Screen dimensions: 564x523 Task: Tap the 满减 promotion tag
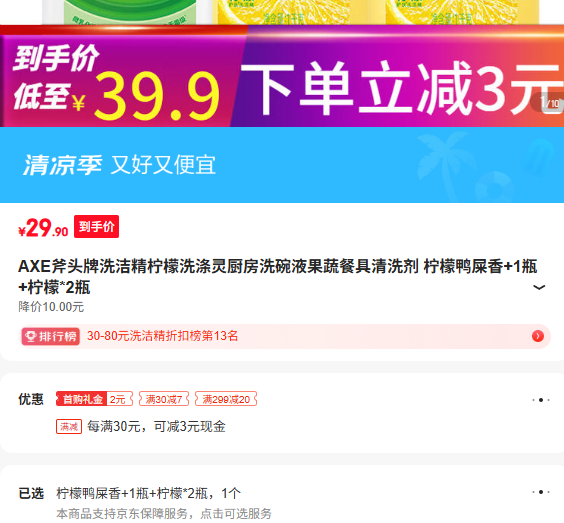pos(69,427)
